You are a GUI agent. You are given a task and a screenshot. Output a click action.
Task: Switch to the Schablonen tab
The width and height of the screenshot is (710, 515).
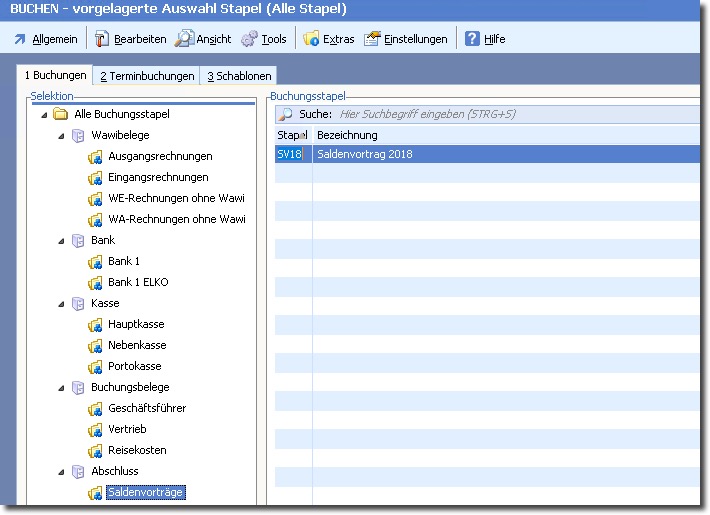[x=238, y=76]
